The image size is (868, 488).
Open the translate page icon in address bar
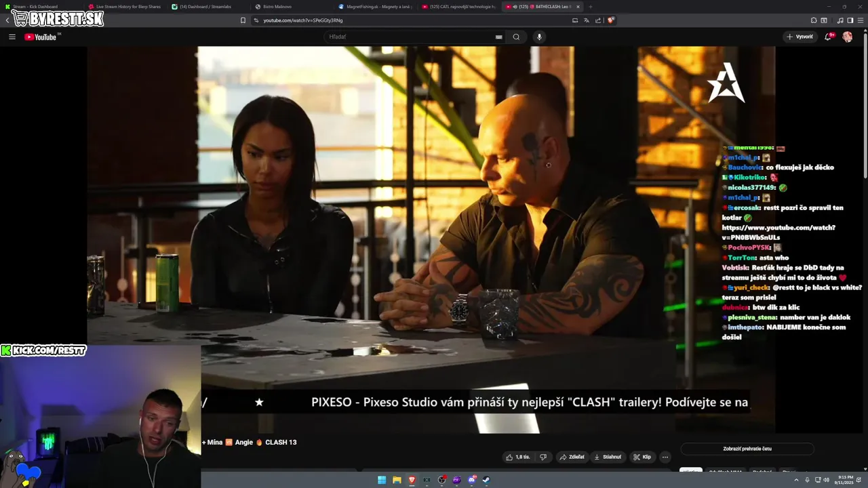587,20
